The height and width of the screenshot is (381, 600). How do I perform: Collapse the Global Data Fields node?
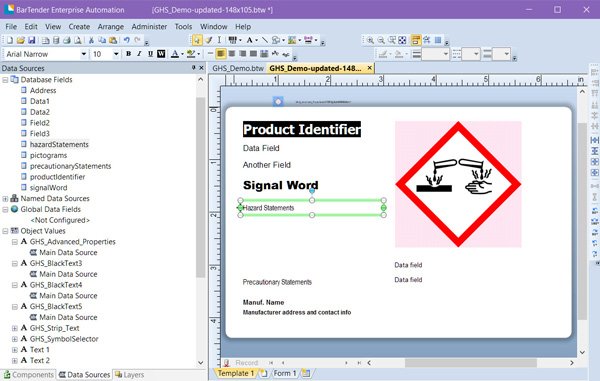click(5, 210)
